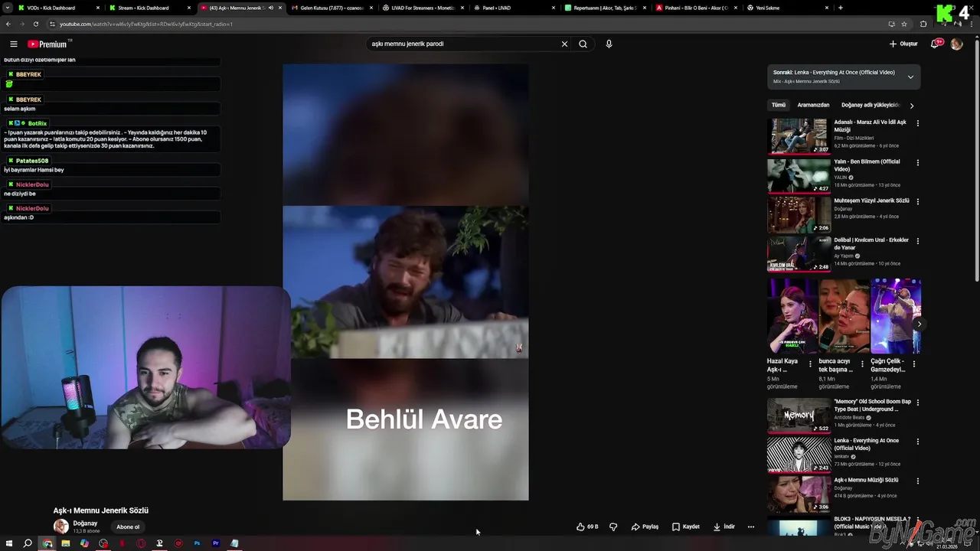Subscribe with the Abone ol button

128,527
